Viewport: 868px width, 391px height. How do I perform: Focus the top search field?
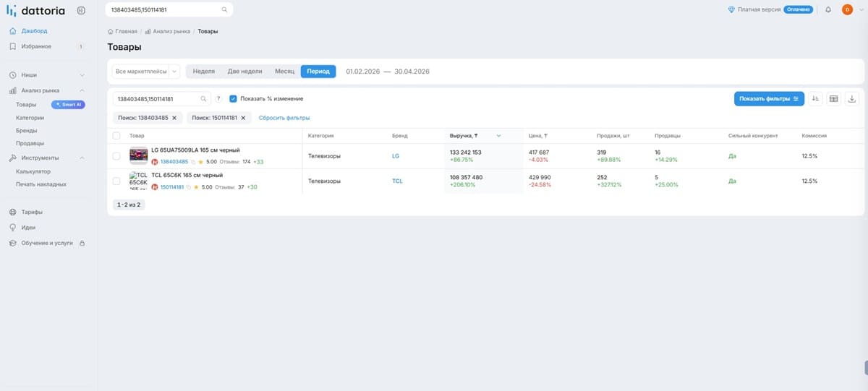tap(169, 9)
